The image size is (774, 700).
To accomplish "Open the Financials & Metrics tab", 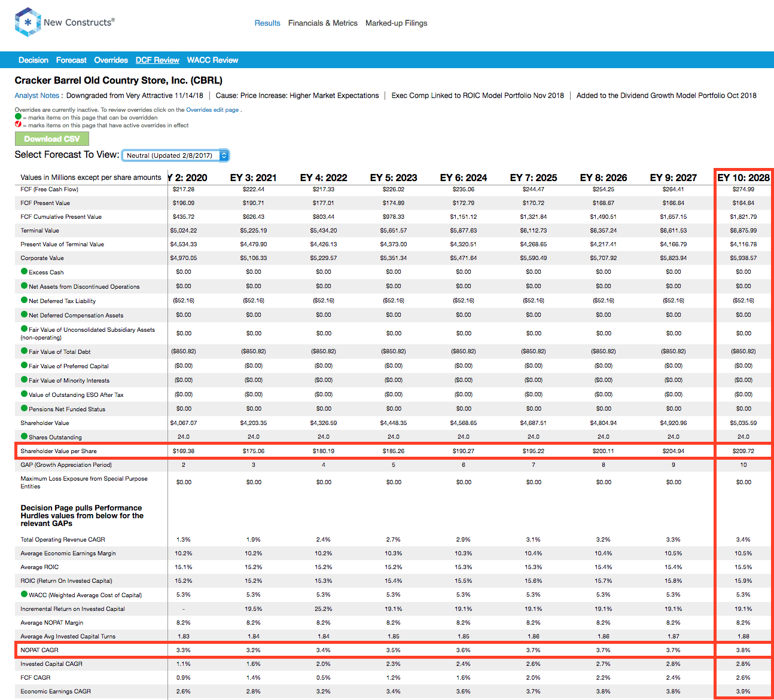I will tap(323, 23).
